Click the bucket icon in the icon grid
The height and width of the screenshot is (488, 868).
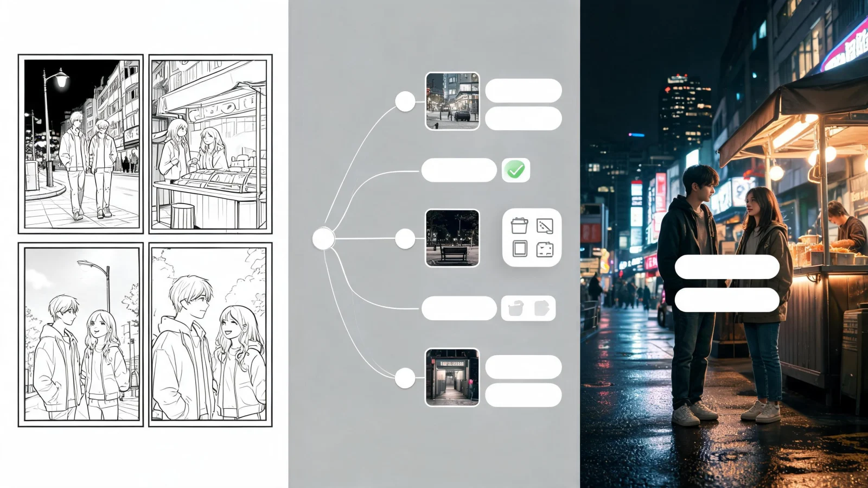click(x=519, y=226)
